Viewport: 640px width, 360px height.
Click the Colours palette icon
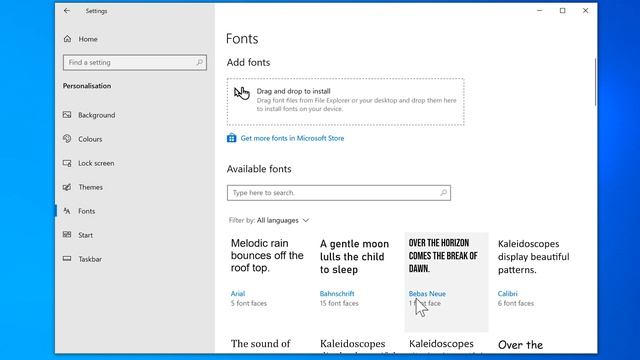(x=67, y=139)
